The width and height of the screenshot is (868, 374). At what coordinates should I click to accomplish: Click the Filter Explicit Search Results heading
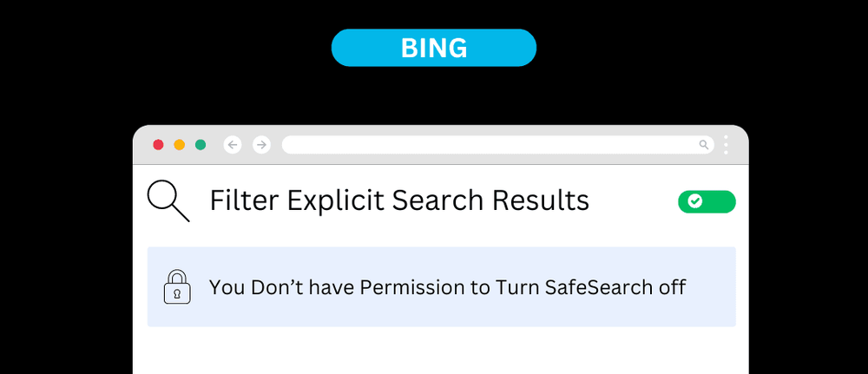399,201
